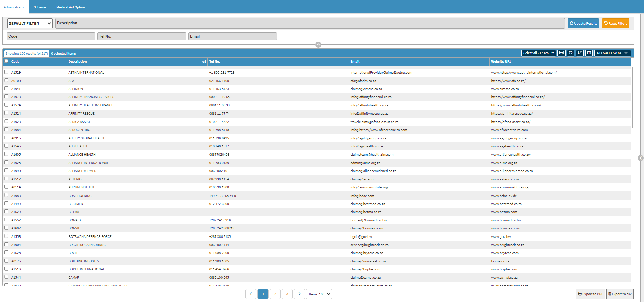Click the Email filter field
This screenshot has width=644, height=302.
pyautogui.click(x=233, y=36)
